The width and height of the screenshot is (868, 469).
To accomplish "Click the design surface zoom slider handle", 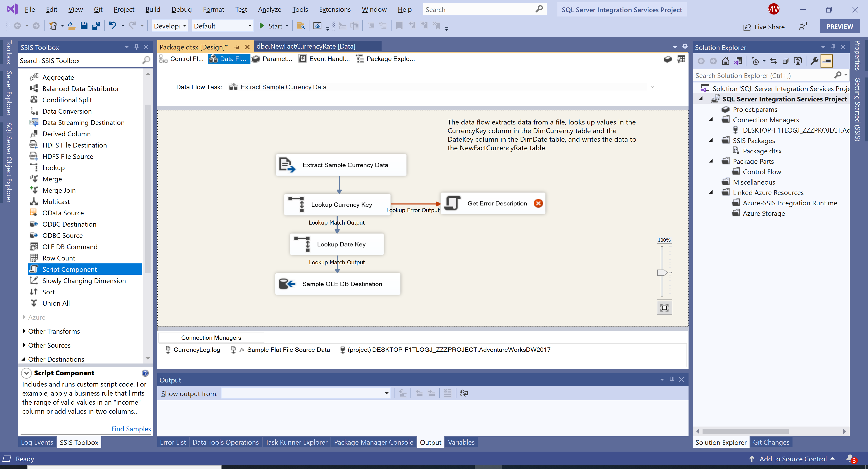I will [x=662, y=272].
